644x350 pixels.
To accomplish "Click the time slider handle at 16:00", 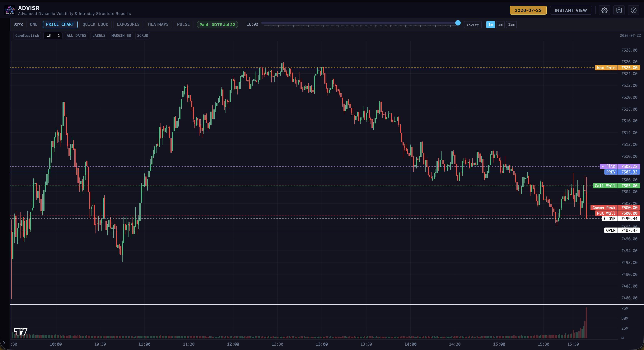I will coord(458,23).
